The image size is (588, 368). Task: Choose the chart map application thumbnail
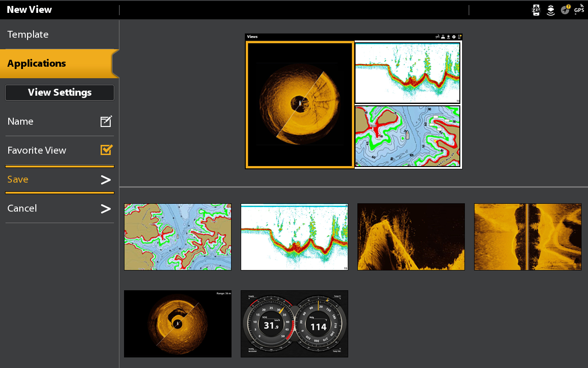pos(178,237)
